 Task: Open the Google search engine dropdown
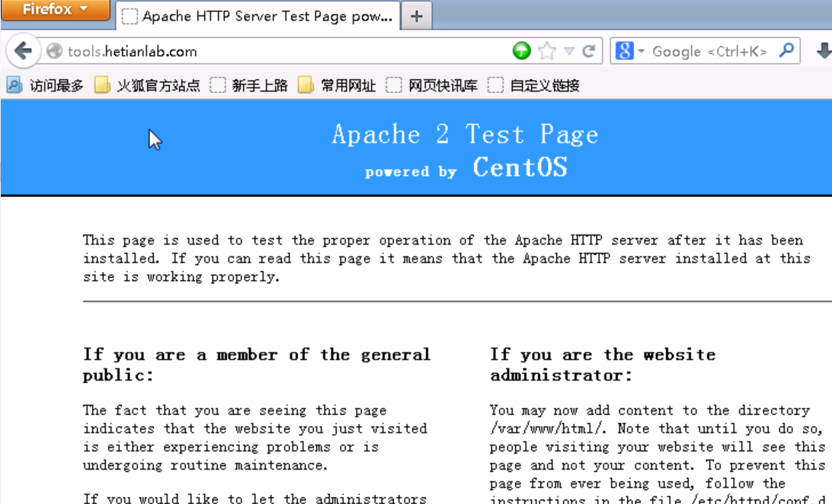click(629, 51)
